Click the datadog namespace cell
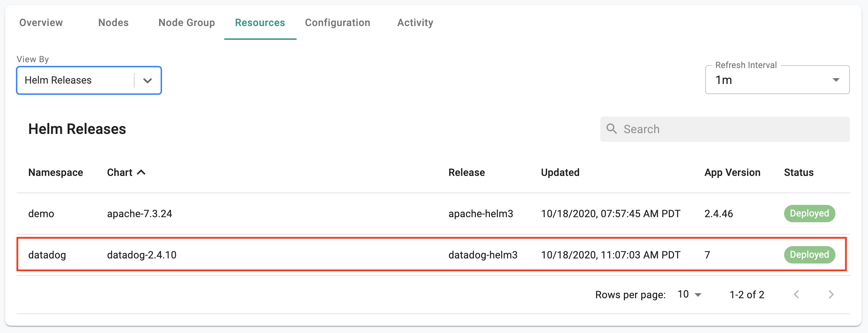 coord(47,255)
